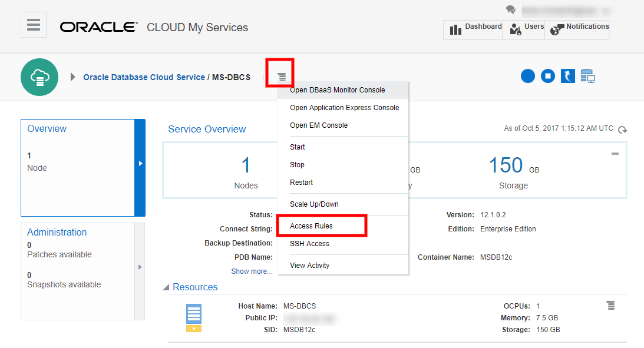
Task: Select the cloud service logo icon
Action: (x=39, y=77)
